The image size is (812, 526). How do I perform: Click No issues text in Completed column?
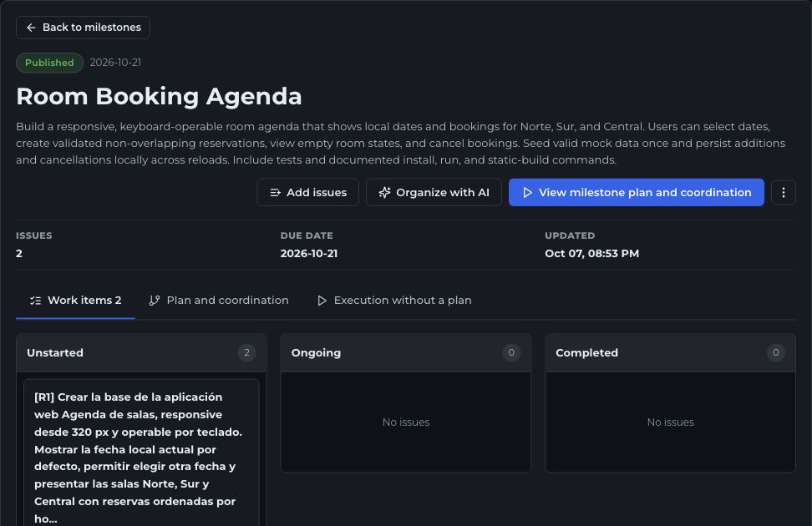670,422
